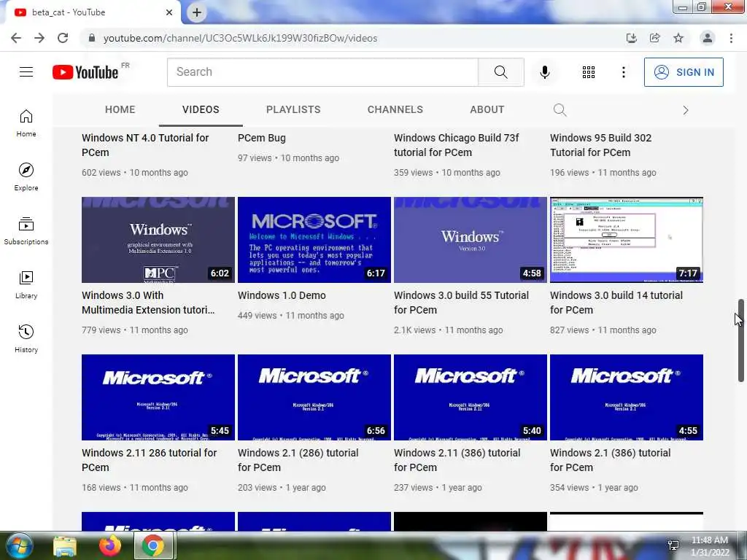This screenshot has width=747, height=560.
Task: Open Subscriptions in the sidebar
Action: click(26, 231)
